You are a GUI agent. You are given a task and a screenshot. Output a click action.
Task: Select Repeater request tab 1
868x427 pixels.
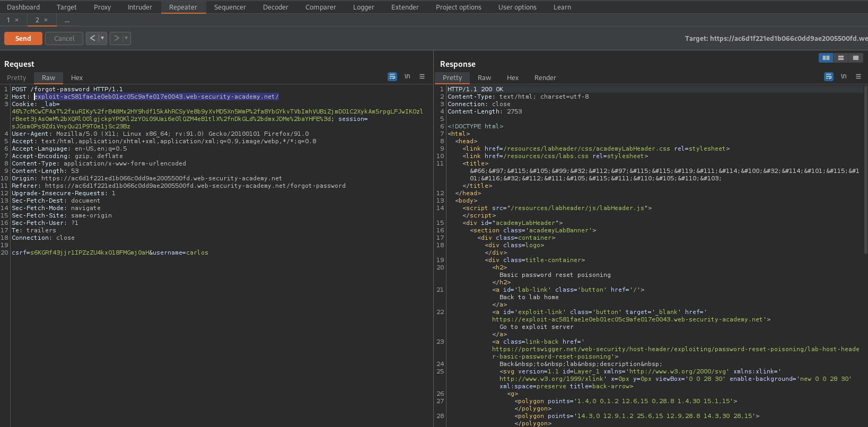pos(8,20)
